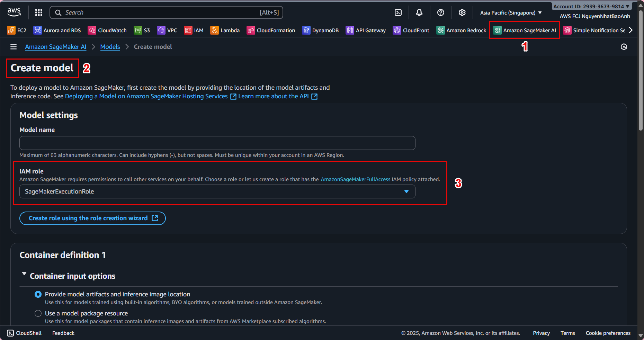This screenshot has width=644, height=340.
Task: Click the Model settings heading
Action: 49,115
